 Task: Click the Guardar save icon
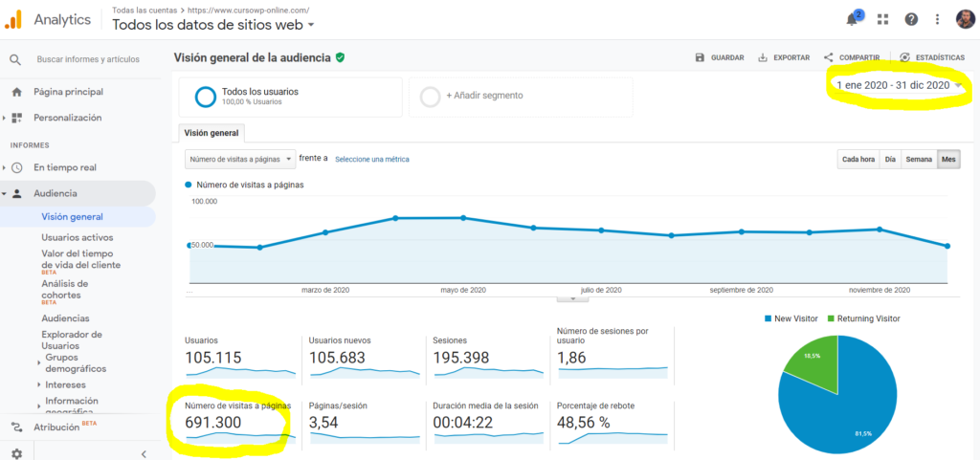point(701,57)
